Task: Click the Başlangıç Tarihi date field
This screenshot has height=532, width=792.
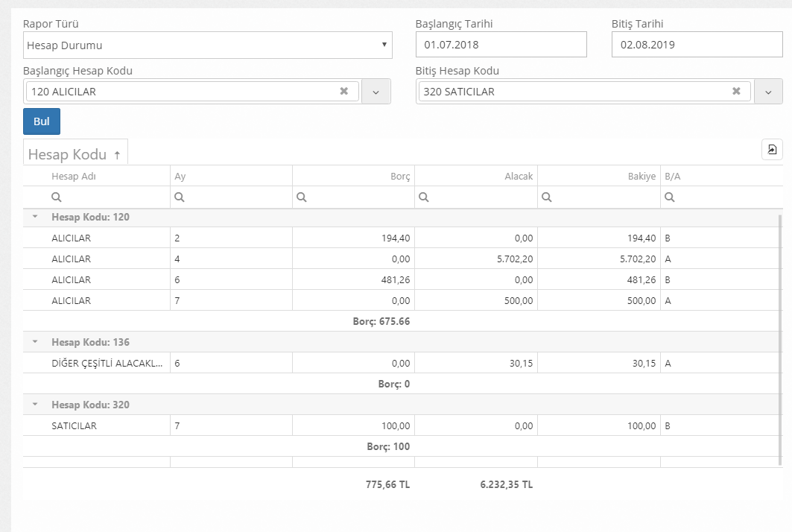Action: click(501, 45)
